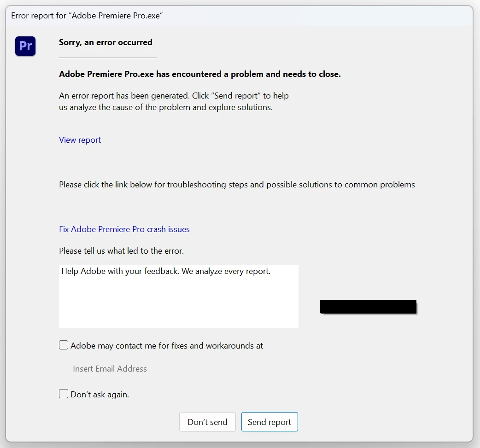Click the Insert Email Address field
Viewport: 480px width, 448px height.
(110, 369)
